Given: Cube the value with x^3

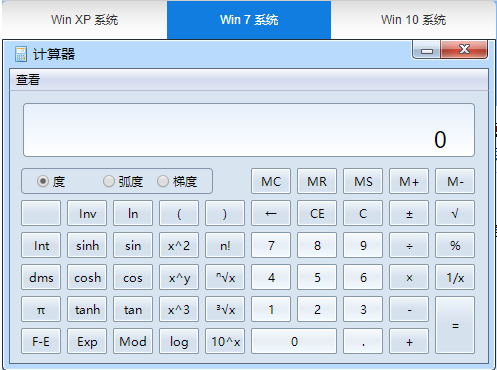Looking at the screenshot, I should point(179,309).
